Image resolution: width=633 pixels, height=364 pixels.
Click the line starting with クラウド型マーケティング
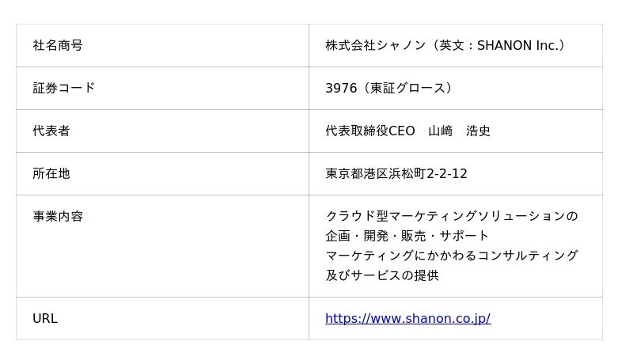tap(452, 217)
